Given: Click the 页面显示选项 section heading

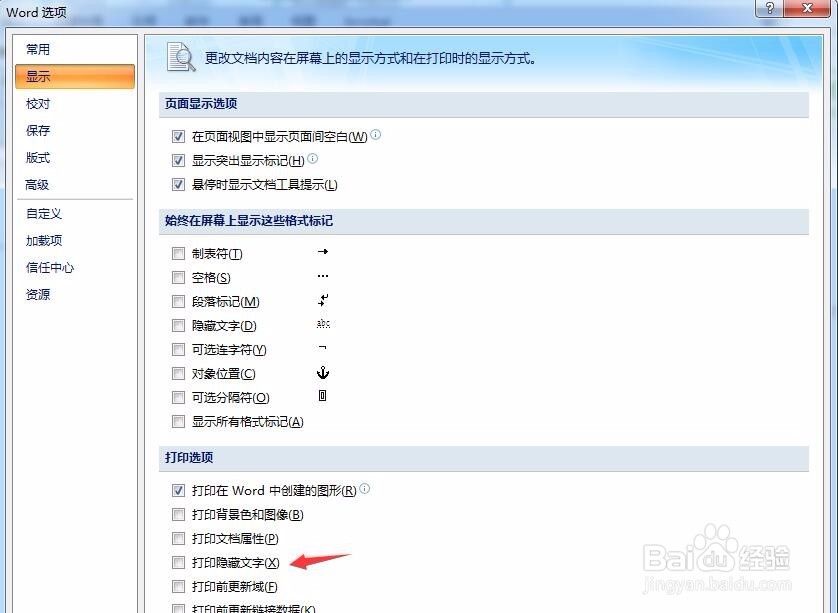Looking at the screenshot, I should 201,104.
